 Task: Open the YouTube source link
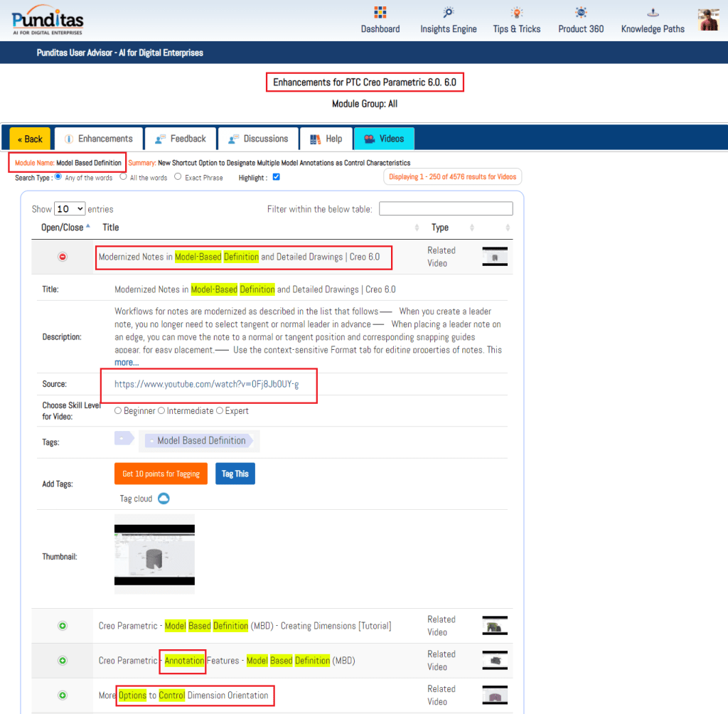coord(206,384)
